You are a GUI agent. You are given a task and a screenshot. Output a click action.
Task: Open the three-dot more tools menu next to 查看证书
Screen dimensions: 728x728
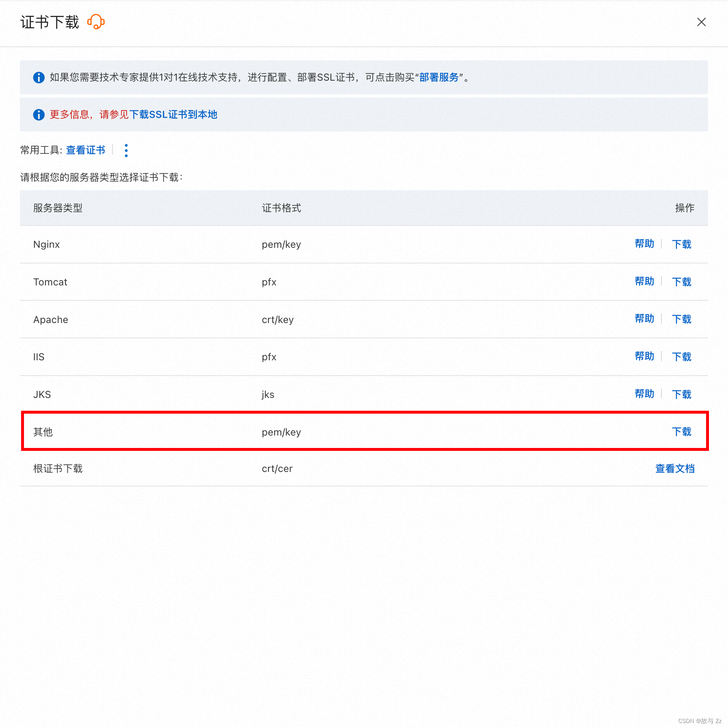(x=126, y=150)
